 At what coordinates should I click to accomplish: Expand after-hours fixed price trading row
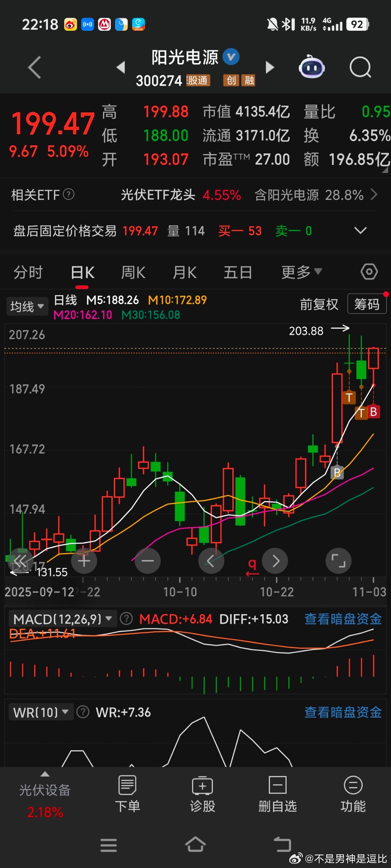[360, 230]
